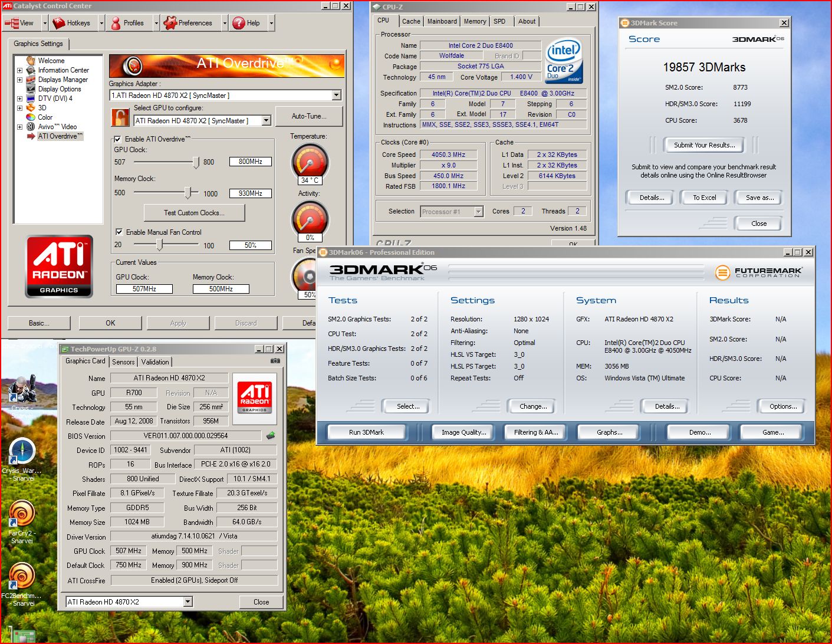Viewport: 832px width, 644px height.
Task: Click Image Quality button in 3DMark06
Action: tap(464, 432)
